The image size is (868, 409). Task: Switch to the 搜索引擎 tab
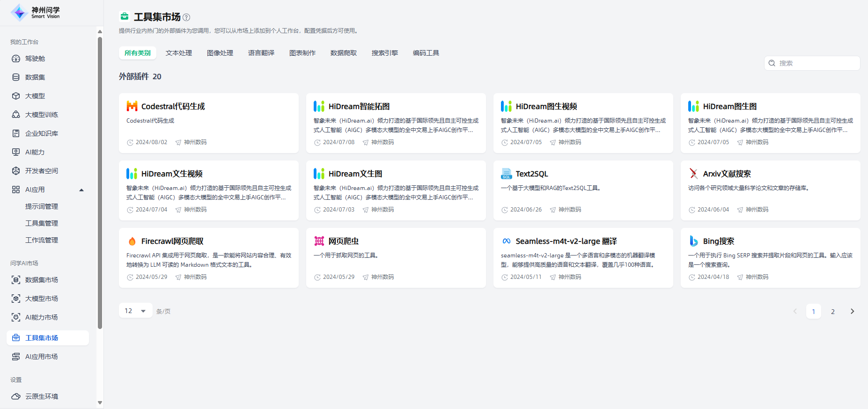tap(385, 53)
